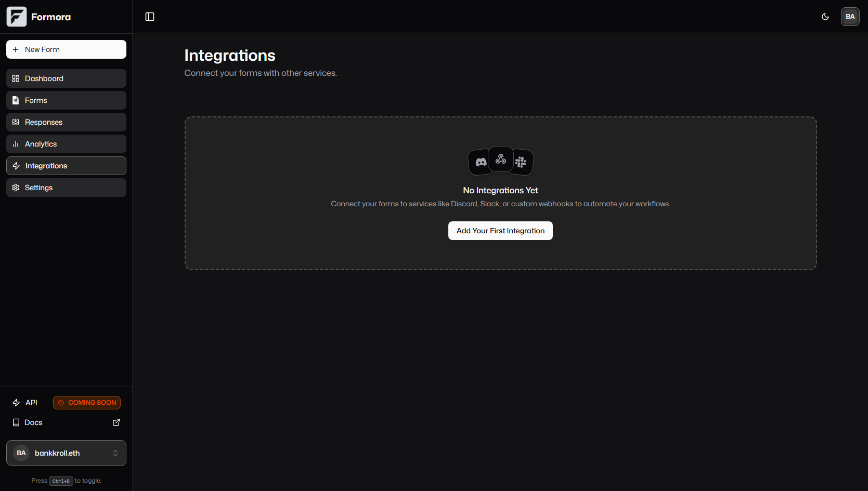Select the Analytics chart icon
Viewport: 868px width, 491px height.
click(16, 143)
